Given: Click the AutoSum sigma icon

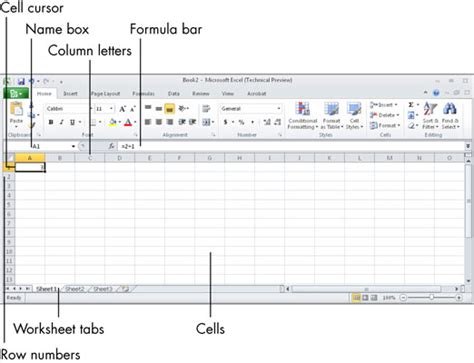Looking at the screenshot, I should click(411, 105).
